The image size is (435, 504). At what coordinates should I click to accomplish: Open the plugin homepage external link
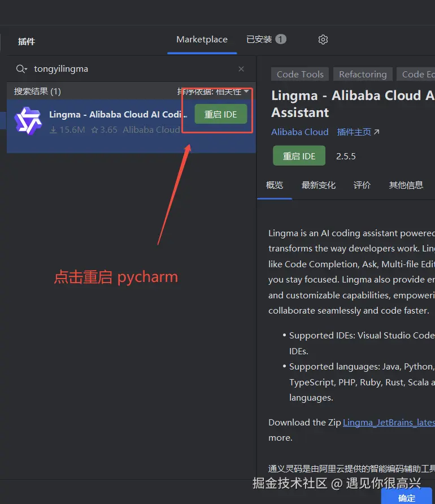click(x=358, y=132)
